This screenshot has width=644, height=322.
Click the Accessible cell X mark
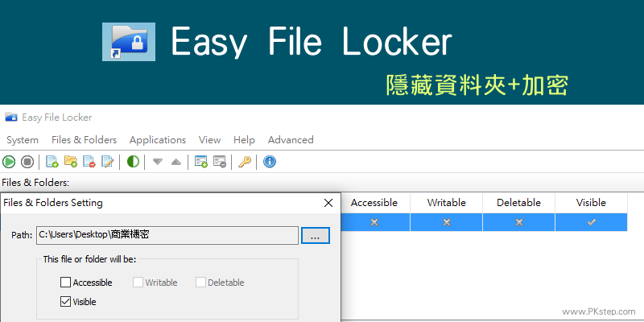coord(374,222)
